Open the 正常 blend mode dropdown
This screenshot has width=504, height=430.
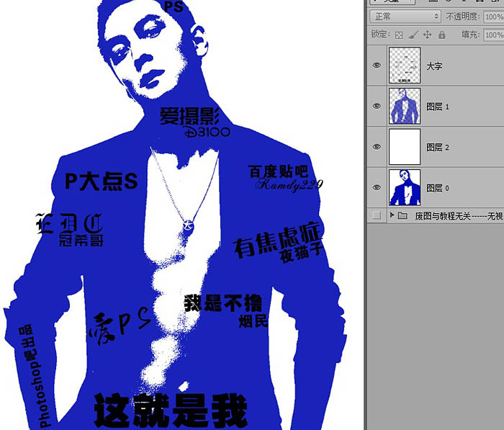pyautogui.click(x=405, y=16)
